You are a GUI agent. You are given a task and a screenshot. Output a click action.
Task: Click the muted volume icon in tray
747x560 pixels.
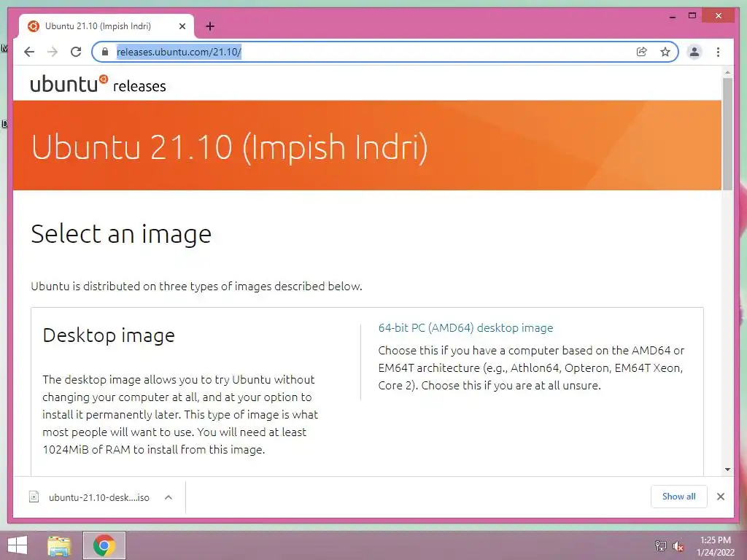678,546
